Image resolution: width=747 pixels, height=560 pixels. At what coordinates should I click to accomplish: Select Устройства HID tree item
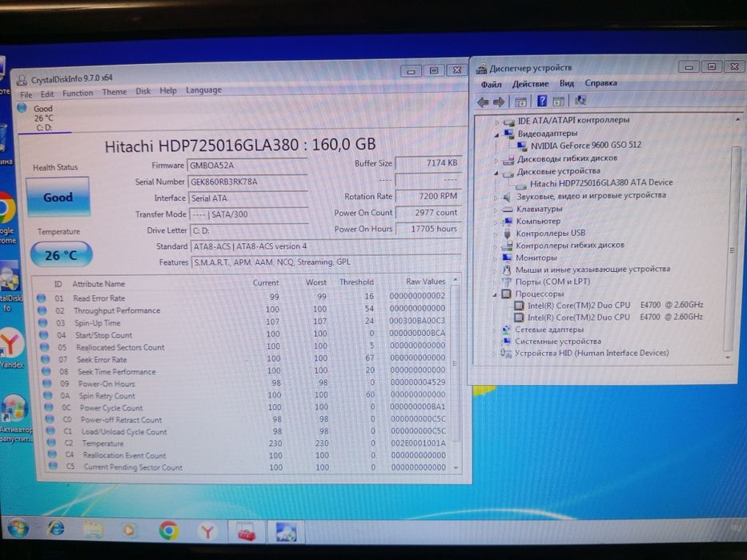click(591, 354)
